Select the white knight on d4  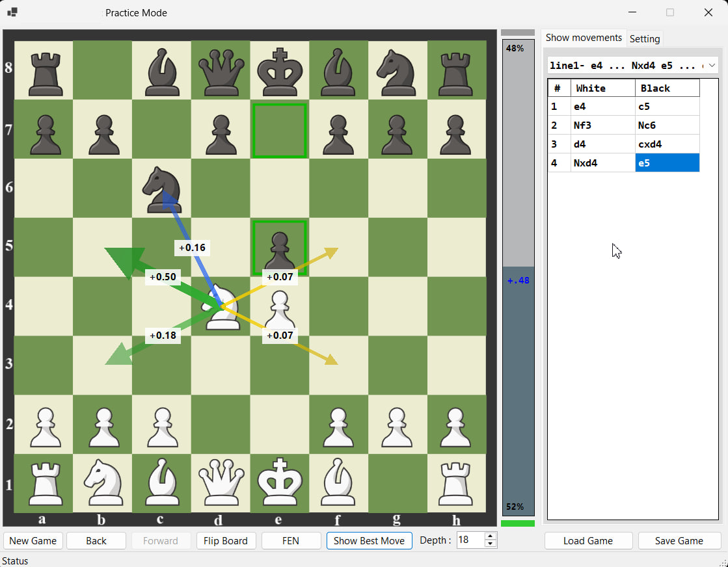tap(221, 307)
